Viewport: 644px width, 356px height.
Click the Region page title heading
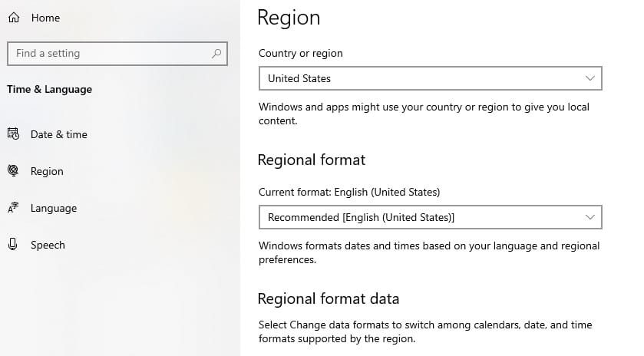pos(289,18)
